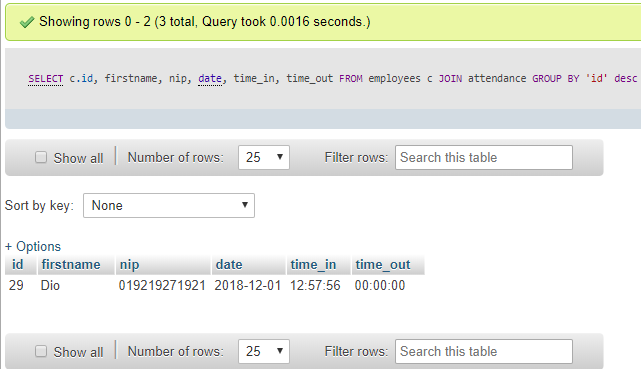Select the 019219271921 nip cell
Image resolution: width=641 pixels, height=369 pixels.
pyautogui.click(x=162, y=285)
